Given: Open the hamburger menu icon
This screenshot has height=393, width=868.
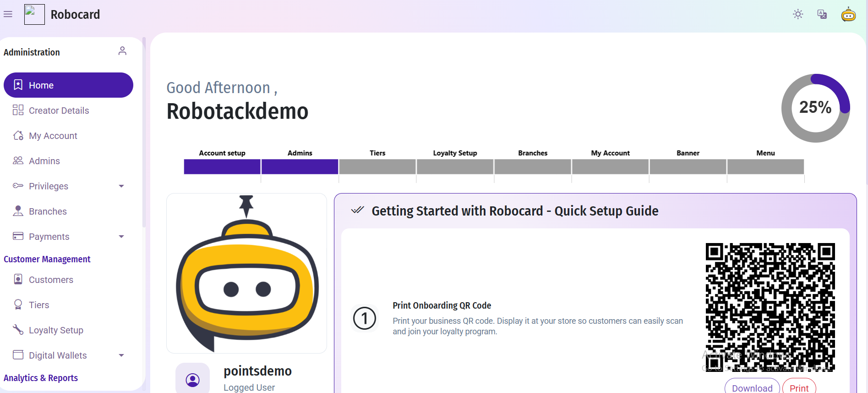Looking at the screenshot, I should (x=8, y=14).
